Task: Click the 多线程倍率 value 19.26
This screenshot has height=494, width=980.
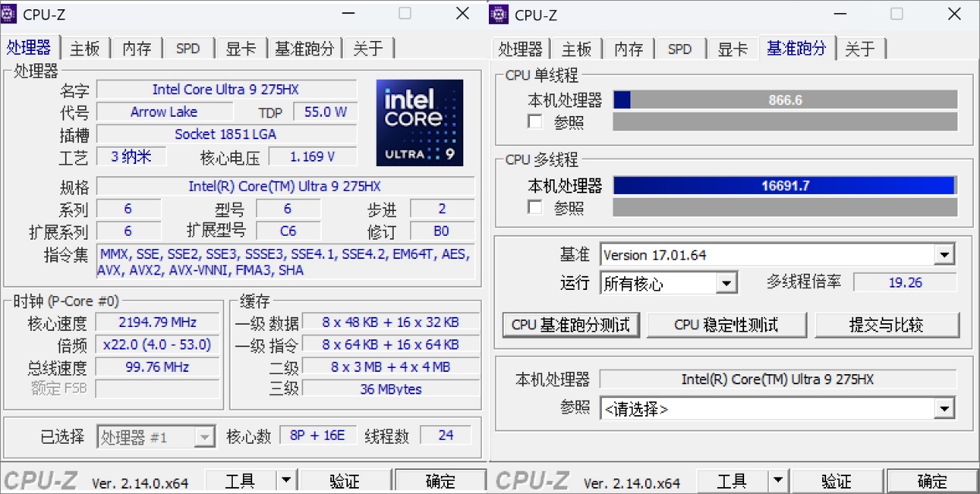Action: 905,283
